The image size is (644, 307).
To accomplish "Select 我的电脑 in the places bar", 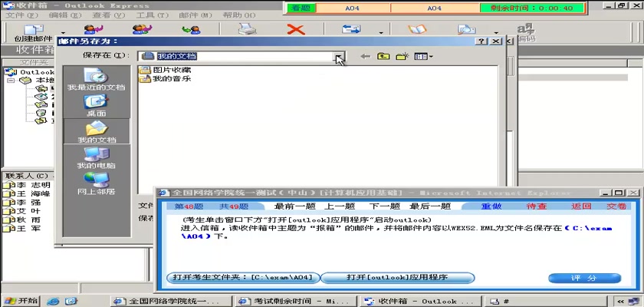I will click(x=97, y=158).
